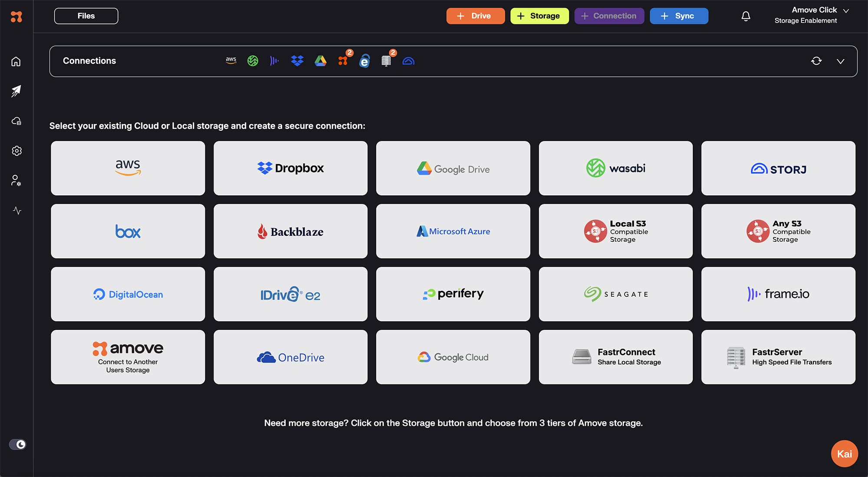Select the Backblaze storage tile
Image resolution: width=868 pixels, height=477 pixels.
point(290,231)
